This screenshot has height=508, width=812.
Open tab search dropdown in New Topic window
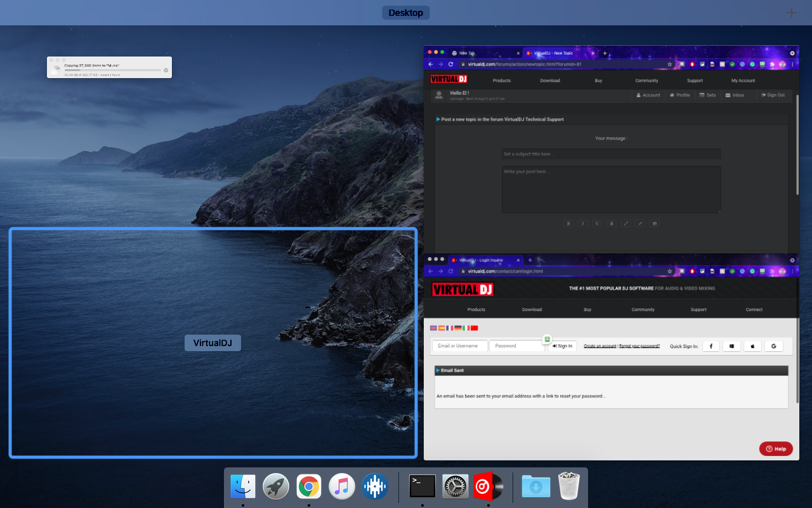tap(792, 53)
